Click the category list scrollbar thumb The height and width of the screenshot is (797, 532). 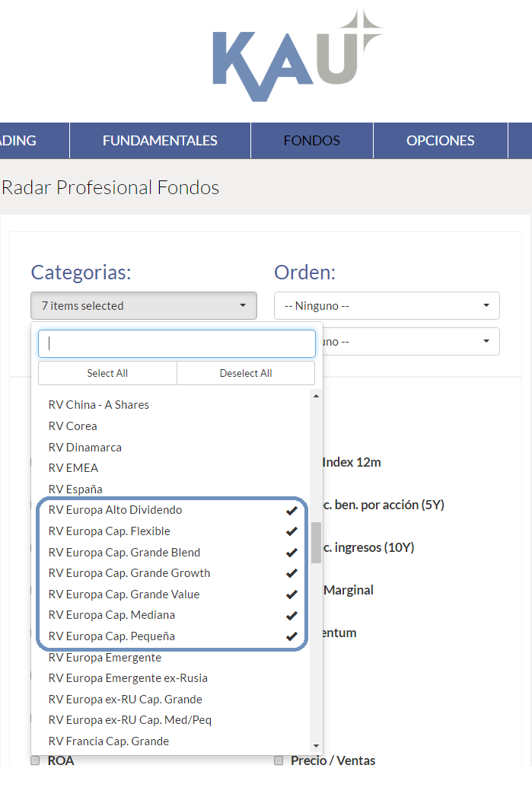click(x=316, y=542)
